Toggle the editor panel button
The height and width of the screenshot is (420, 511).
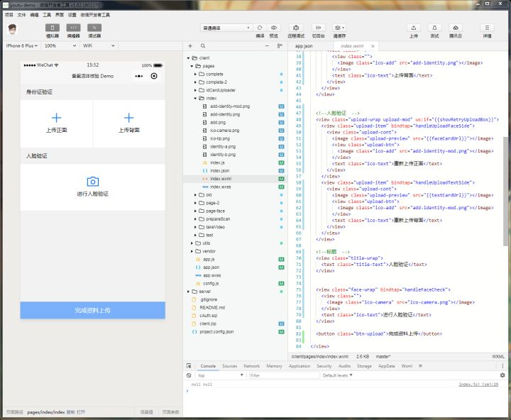coord(73,28)
